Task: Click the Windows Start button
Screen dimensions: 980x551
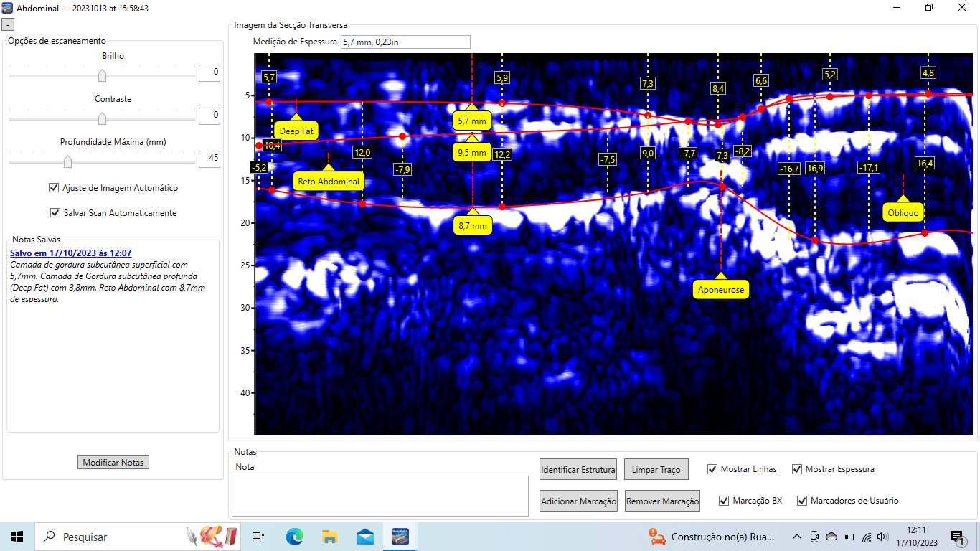Action: point(17,537)
